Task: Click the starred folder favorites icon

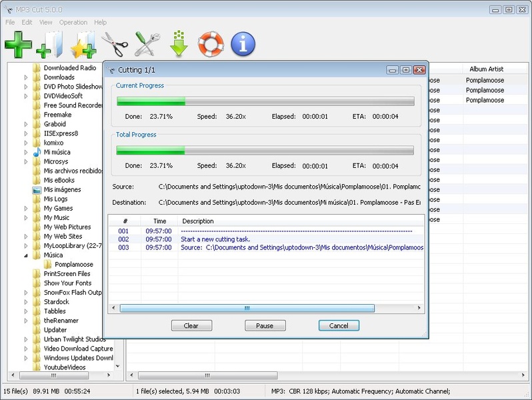Action: (84, 44)
